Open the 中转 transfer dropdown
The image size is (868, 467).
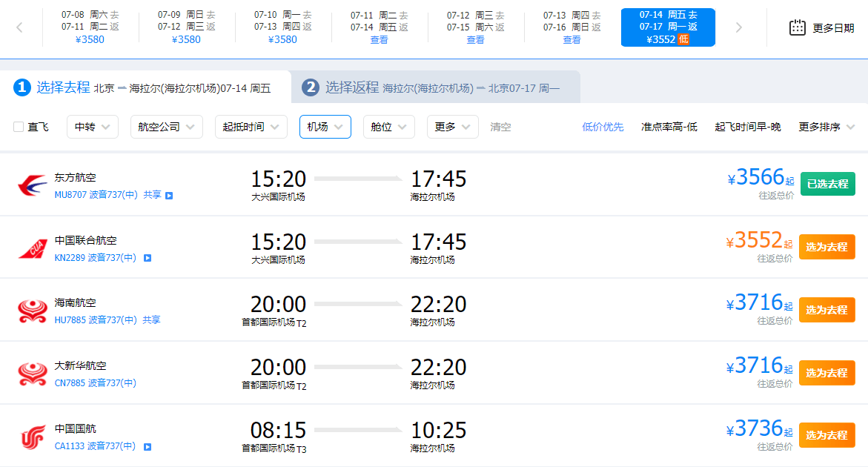[92, 127]
